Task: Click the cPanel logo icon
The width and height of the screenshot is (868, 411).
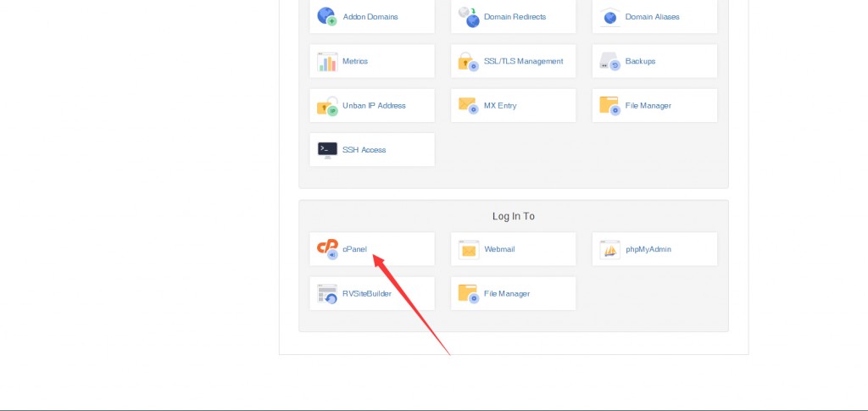Action: coord(327,249)
